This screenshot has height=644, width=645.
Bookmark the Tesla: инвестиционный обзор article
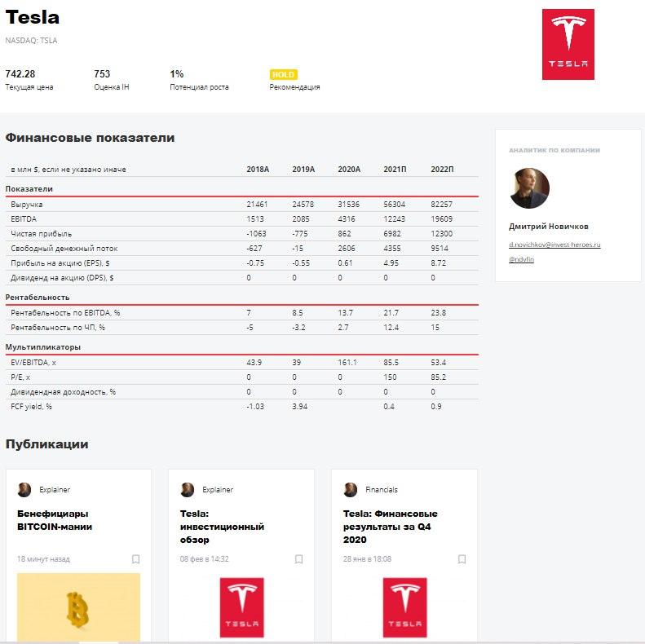(299, 559)
